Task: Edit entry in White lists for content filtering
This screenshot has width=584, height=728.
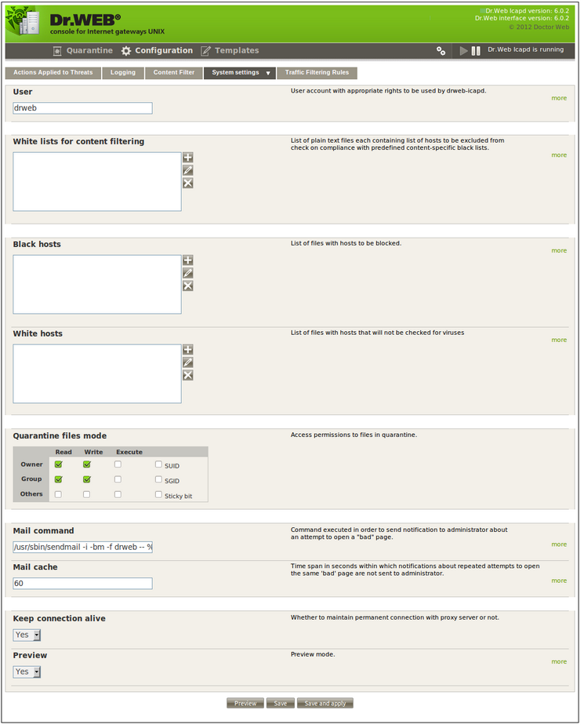Action: pyautogui.click(x=188, y=170)
